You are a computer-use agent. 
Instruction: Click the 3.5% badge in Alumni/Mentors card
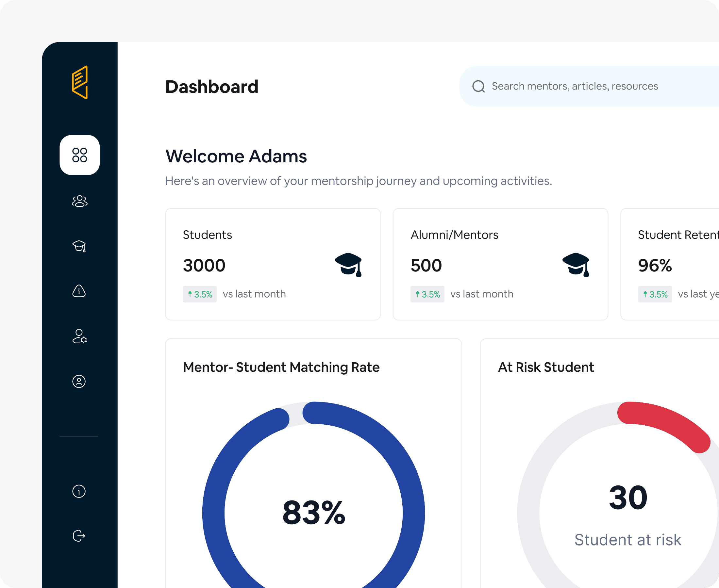pyautogui.click(x=427, y=294)
